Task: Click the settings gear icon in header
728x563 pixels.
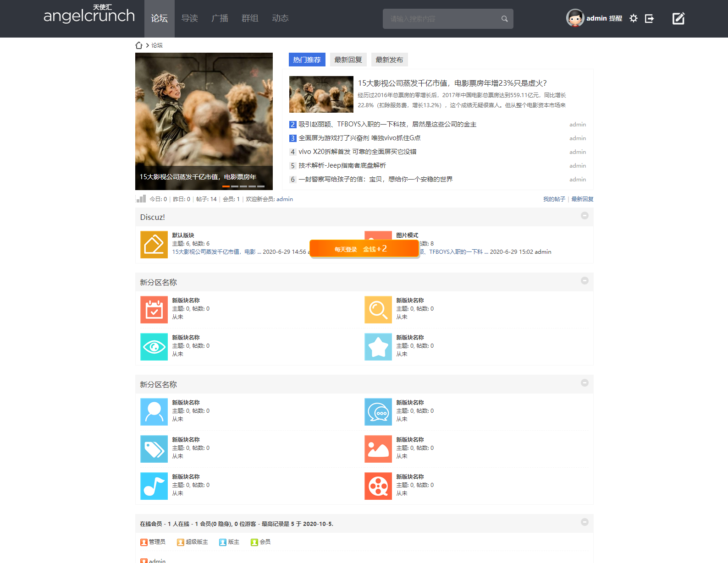Action: (x=633, y=18)
